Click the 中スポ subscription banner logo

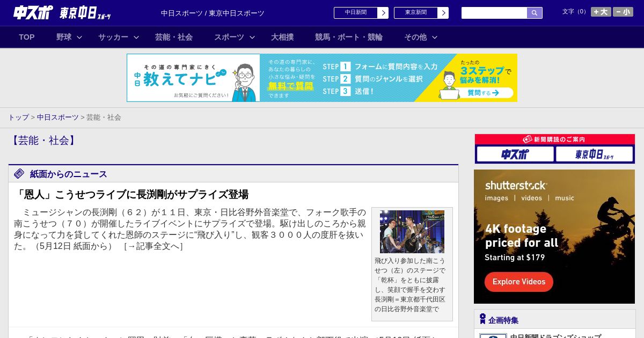click(515, 155)
